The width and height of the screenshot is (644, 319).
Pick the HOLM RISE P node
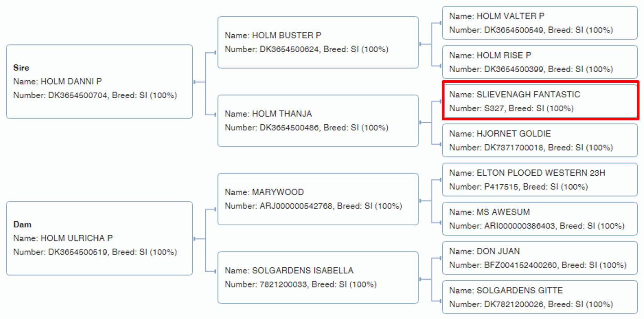point(540,62)
